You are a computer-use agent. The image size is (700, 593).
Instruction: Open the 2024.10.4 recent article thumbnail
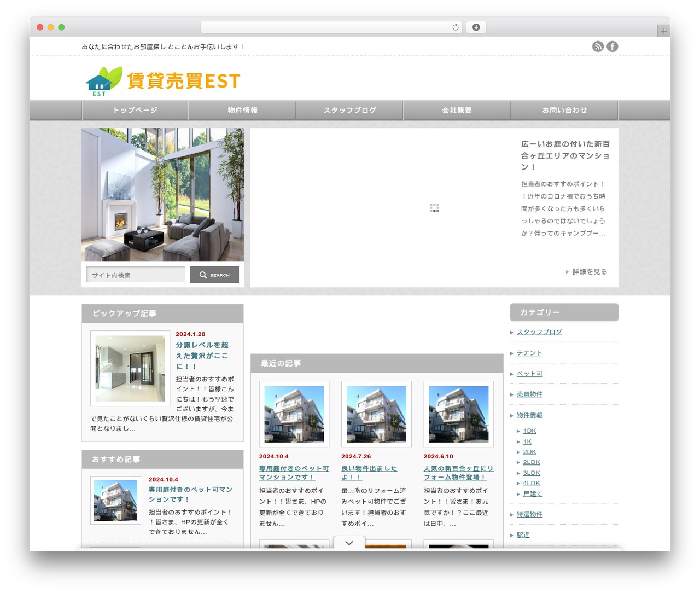click(x=294, y=414)
